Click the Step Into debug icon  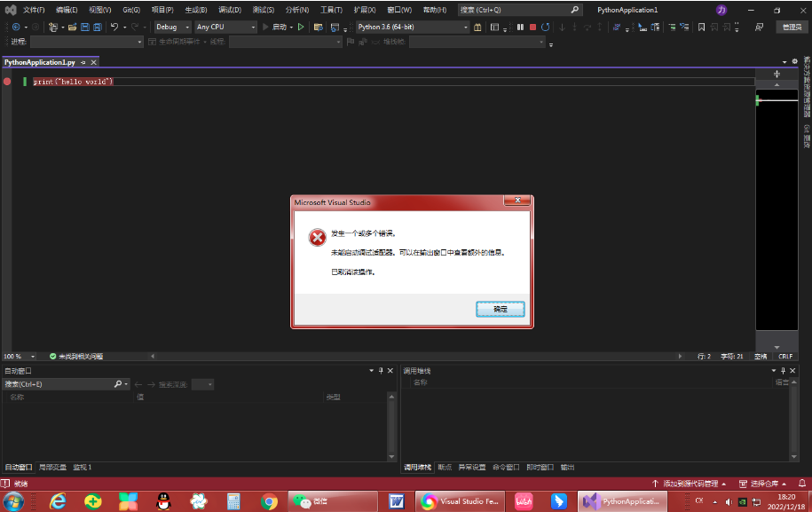pyautogui.click(x=562, y=27)
